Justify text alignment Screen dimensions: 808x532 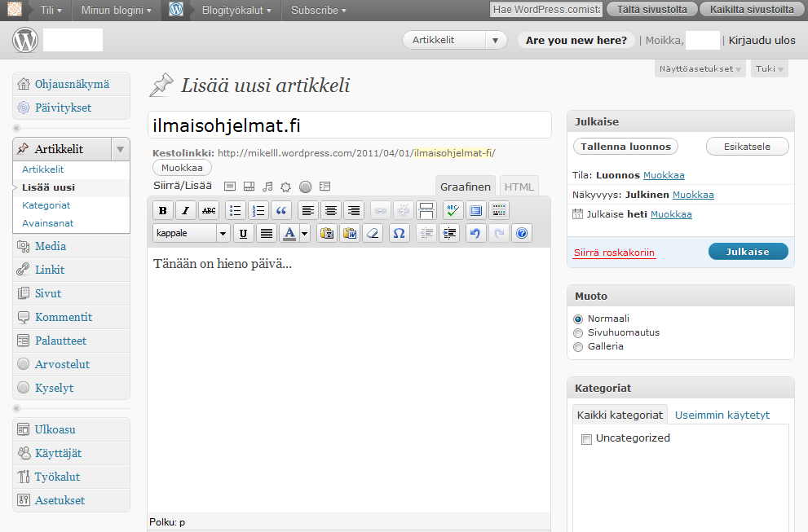click(267, 233)
